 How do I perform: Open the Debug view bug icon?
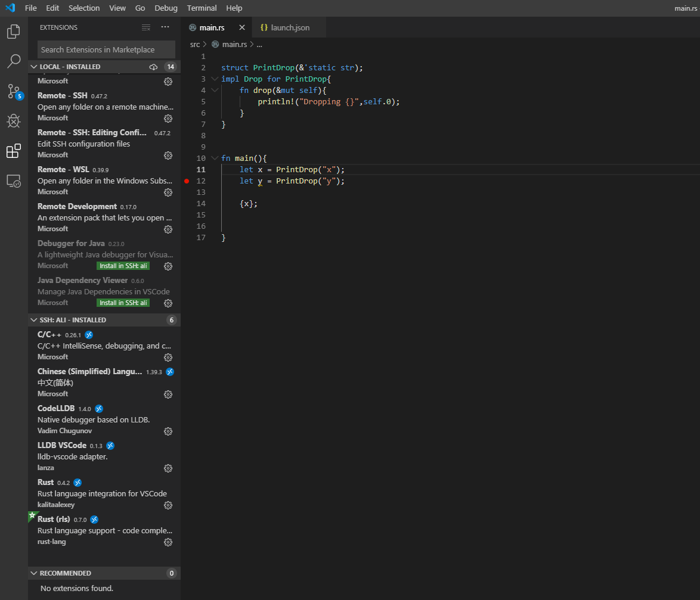tap(13, 121)
